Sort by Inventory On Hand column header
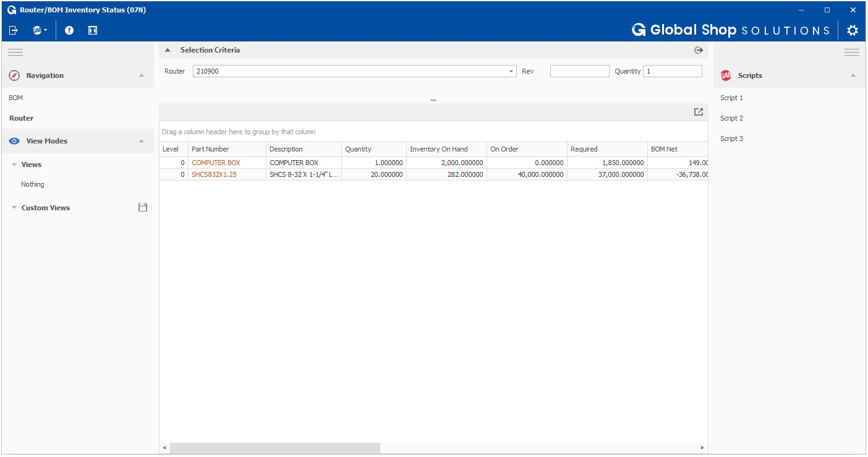The width and height of the screenshot is (868, 457). tap(446, 149)
